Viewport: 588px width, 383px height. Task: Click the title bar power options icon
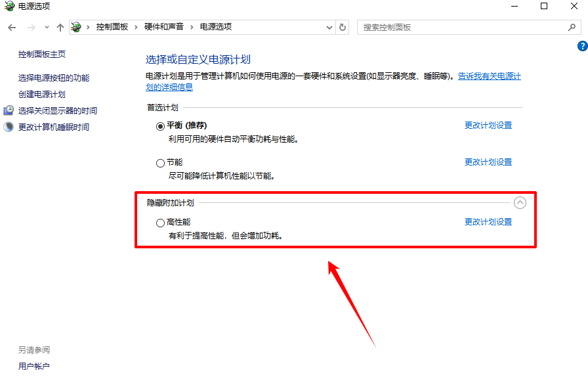(9, 6)
